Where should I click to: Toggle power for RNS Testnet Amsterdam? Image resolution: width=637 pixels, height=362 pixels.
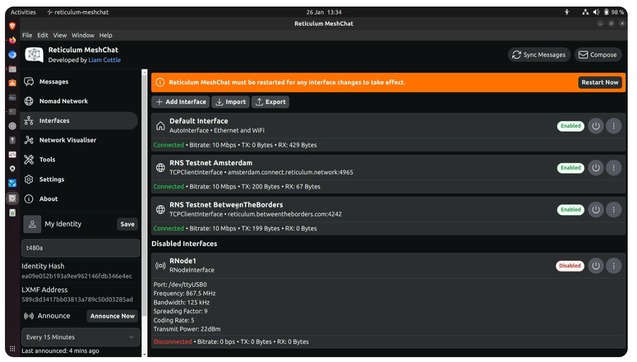(596, 168)
